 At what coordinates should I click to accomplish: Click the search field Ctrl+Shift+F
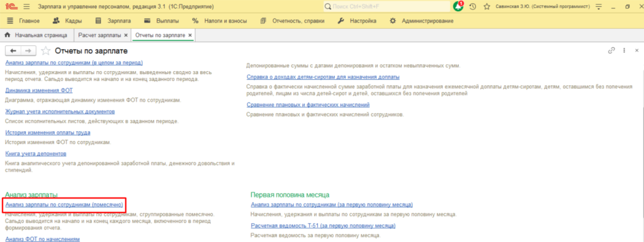click(x=387, y=6)
